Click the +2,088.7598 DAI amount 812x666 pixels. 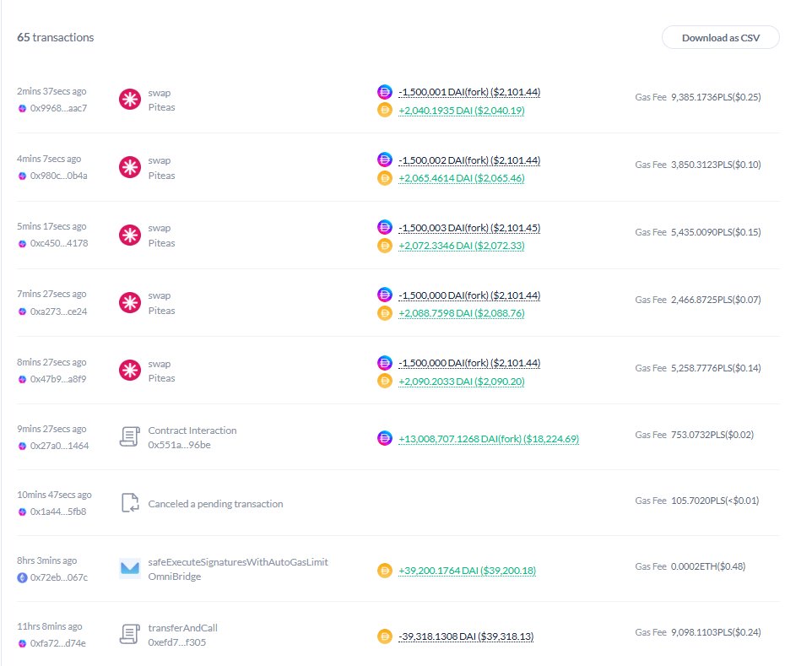(x=462, y=313)
